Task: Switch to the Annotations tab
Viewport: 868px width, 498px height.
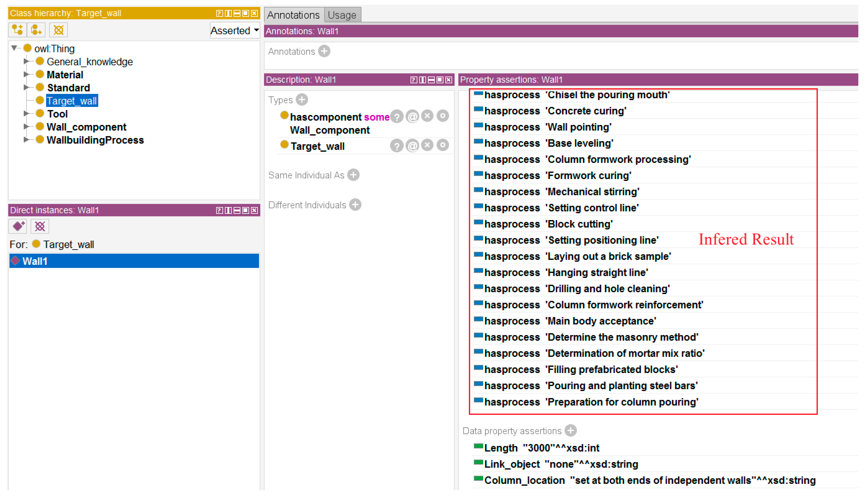Action: point(293,15)
